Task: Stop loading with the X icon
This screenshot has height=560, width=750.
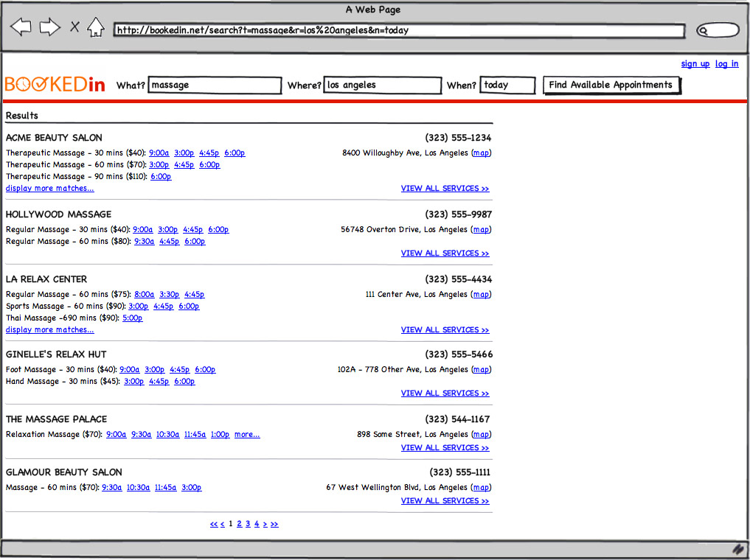Action: pyautogui.click(x=74, y=27)
